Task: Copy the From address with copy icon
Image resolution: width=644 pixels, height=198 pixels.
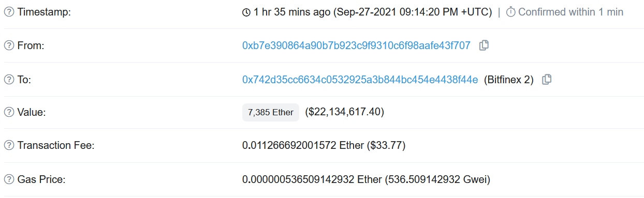Action: [x=484, y=45]
